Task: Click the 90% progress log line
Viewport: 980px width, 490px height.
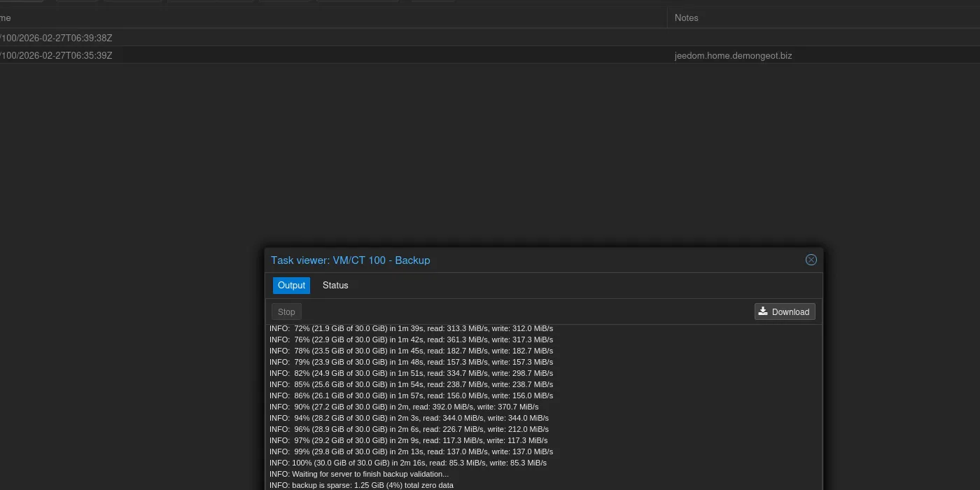Action: coord(404,407)
